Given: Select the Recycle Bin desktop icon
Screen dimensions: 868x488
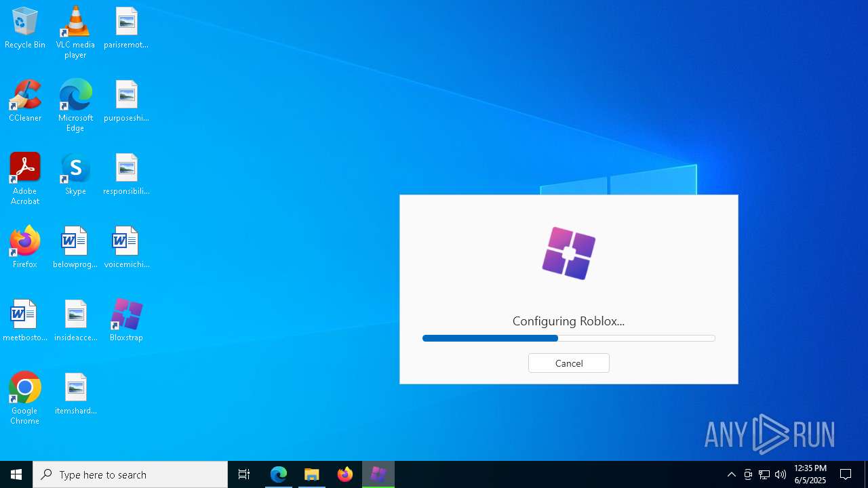Looking at the screenshot, I should (x=25, y=28).
